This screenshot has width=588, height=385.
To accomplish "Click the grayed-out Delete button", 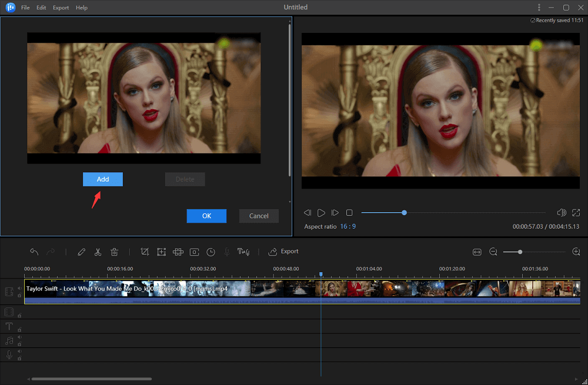I will point(185,179).
